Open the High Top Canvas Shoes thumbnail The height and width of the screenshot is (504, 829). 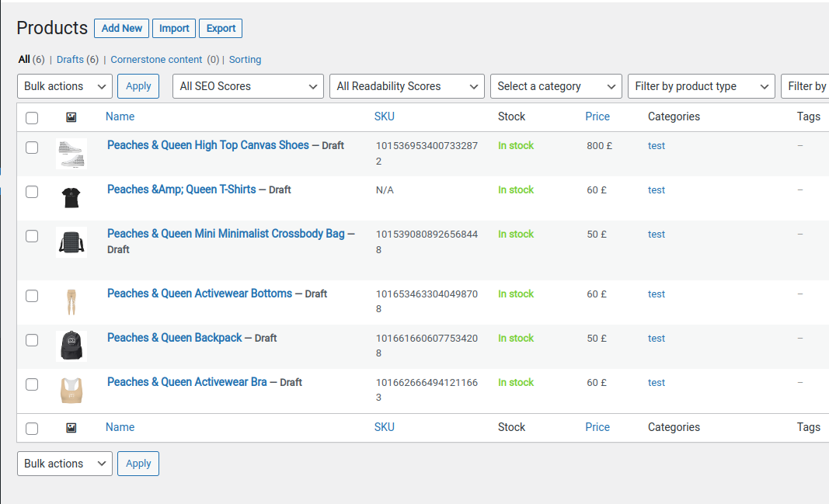[71, 154]
